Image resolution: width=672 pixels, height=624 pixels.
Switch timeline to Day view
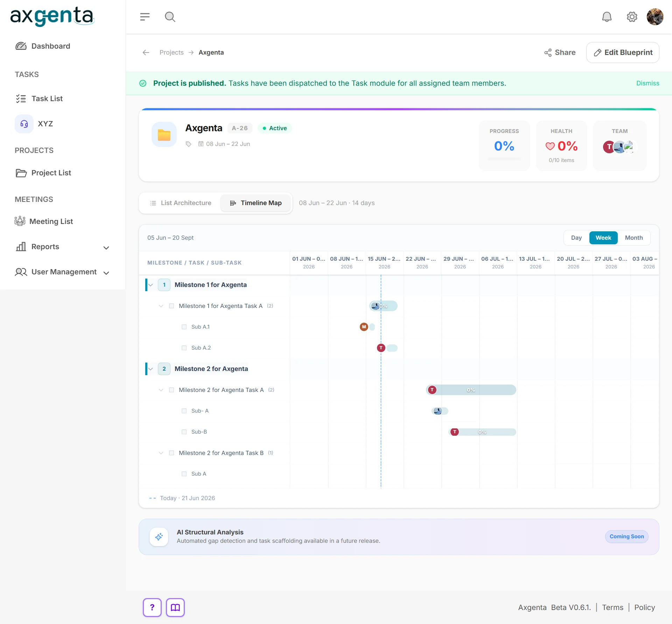(x=576, y=238)
